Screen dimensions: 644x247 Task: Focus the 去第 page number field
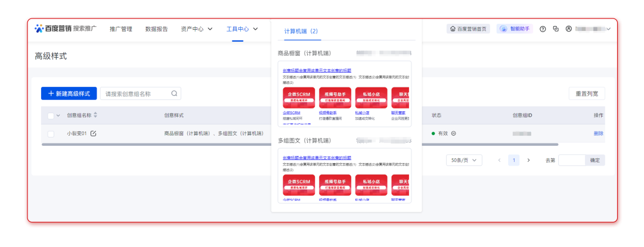coord(571,160)
